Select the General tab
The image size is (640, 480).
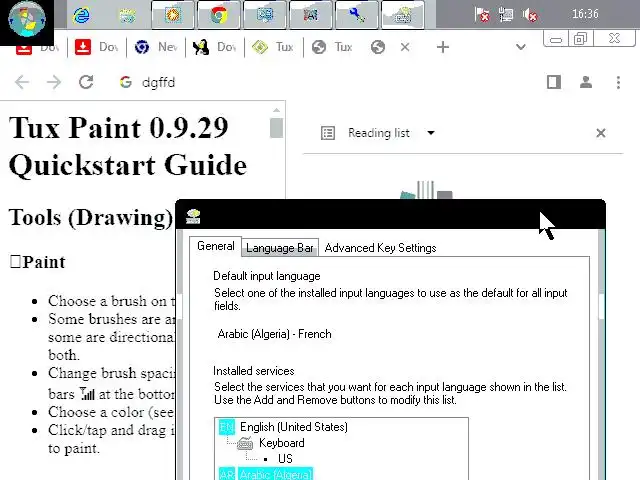216,246
